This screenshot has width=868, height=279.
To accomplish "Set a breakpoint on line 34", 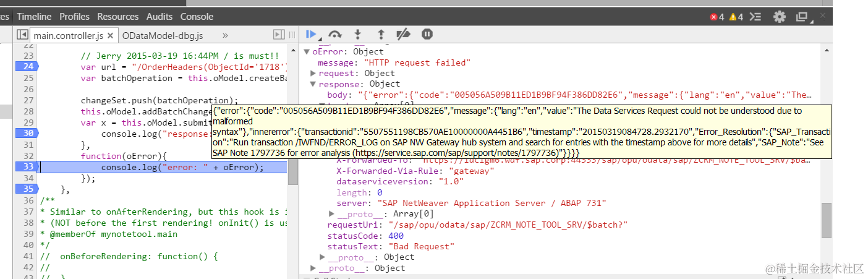I will (28, 178).
